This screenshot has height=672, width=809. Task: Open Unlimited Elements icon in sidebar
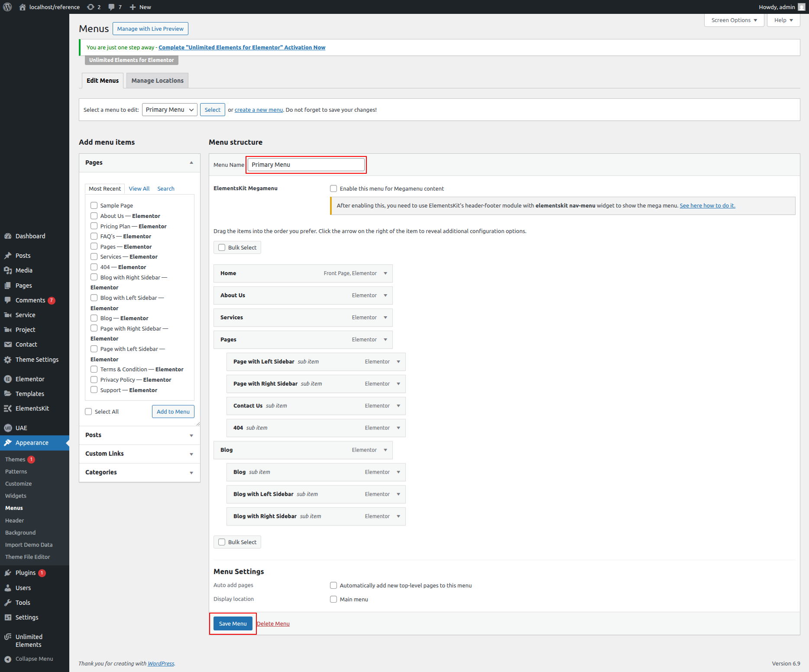click(8, 637)
